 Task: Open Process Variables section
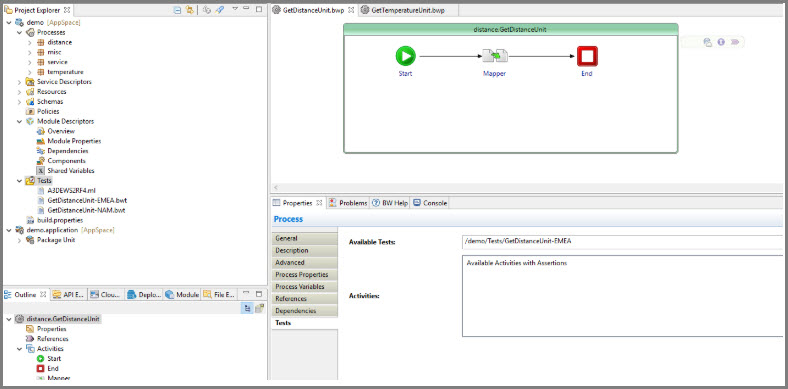click(x=304, y=286)
